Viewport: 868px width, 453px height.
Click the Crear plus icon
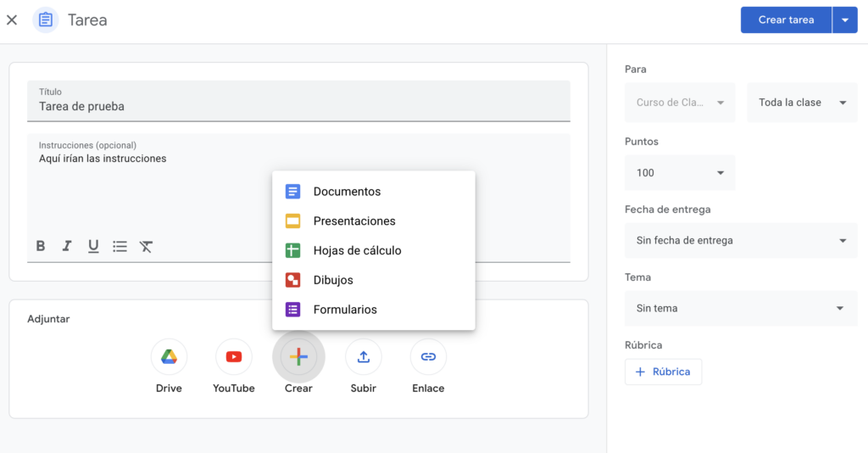[x=298, y=356]
